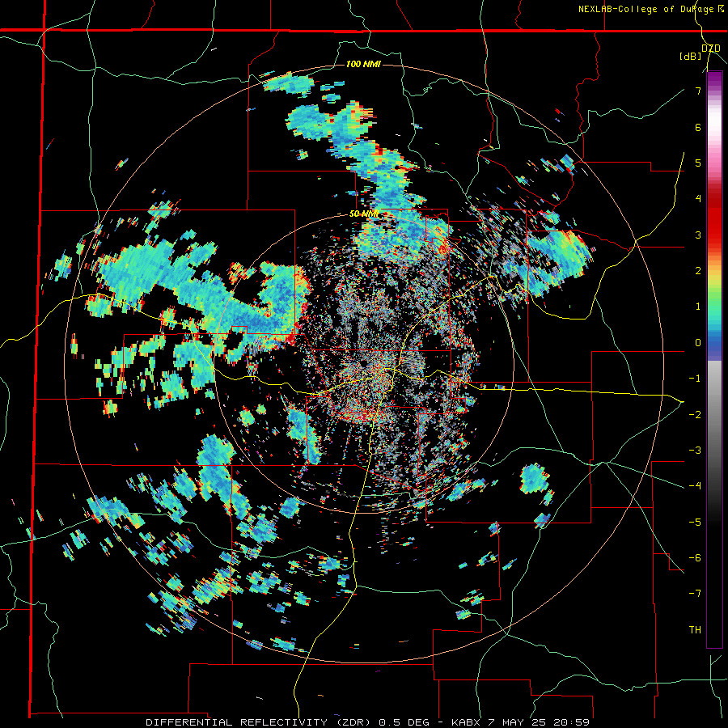Click the 6 tick label on the scale
The width and height of the screenshot is (728, 728).
pos(698,127)
